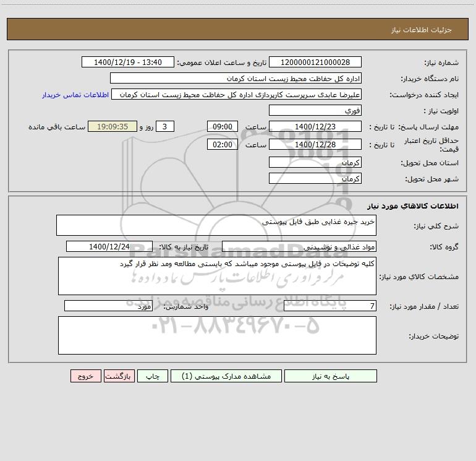This screenshot has height=461, width=476.
Task: Click the general description box 'خرید جیره غذایی'
Action: point(216,225)
